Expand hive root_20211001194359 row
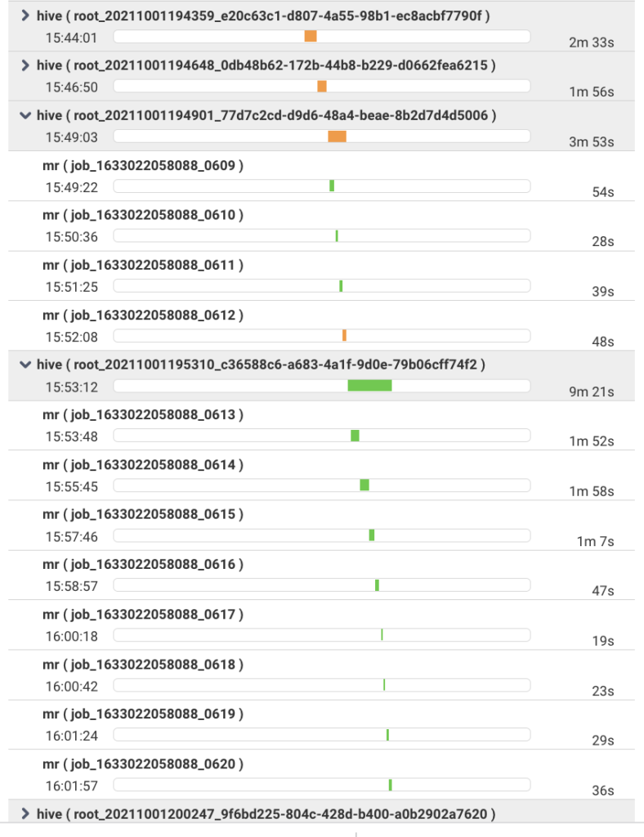Image resolution: width=644 pixels, height=837 pixels. click(x=26, y=16)
